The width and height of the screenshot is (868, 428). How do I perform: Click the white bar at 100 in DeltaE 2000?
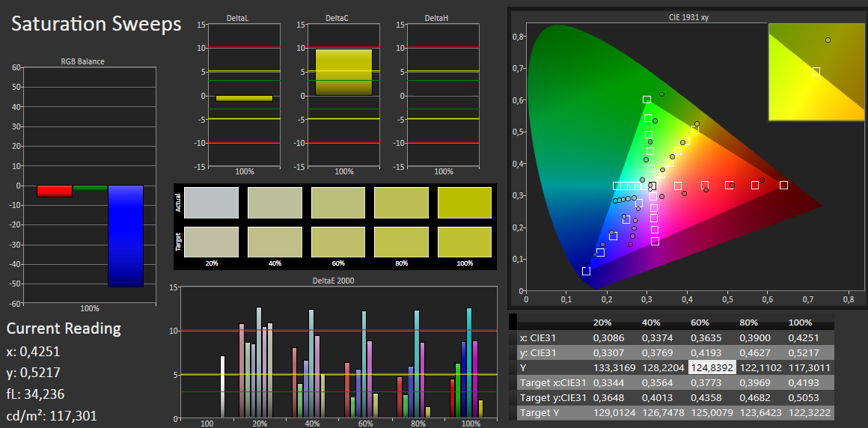[222, 387]
